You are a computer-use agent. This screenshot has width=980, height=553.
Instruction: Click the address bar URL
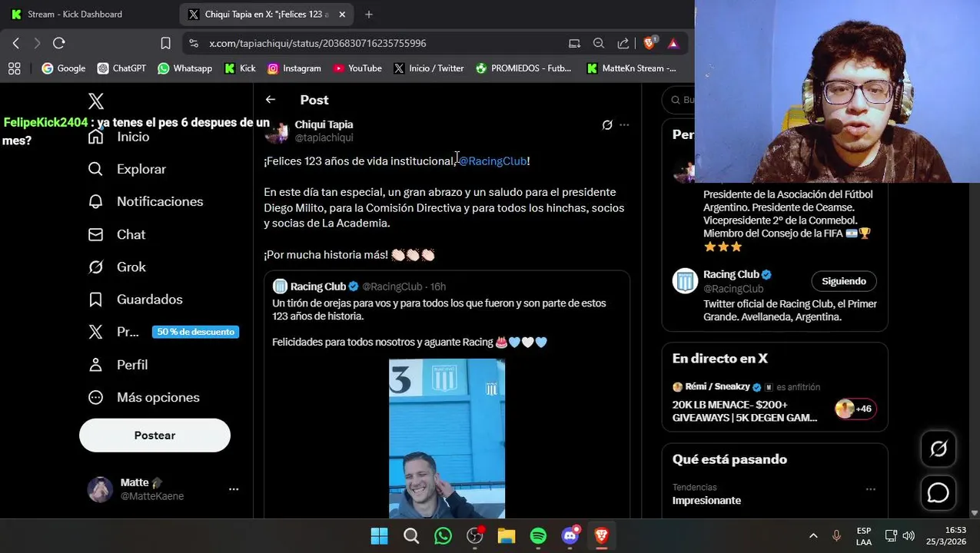pyautogui.click(x=317, y=44)
